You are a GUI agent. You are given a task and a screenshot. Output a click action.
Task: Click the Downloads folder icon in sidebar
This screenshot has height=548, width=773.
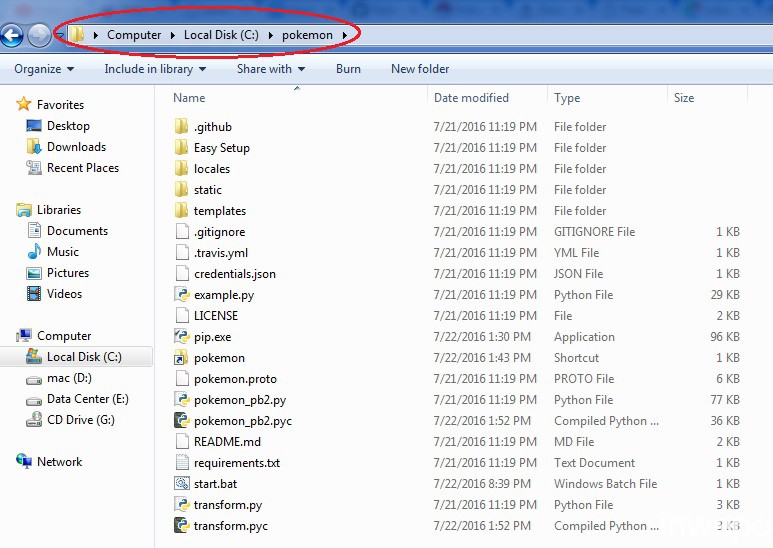coord(34,146)
